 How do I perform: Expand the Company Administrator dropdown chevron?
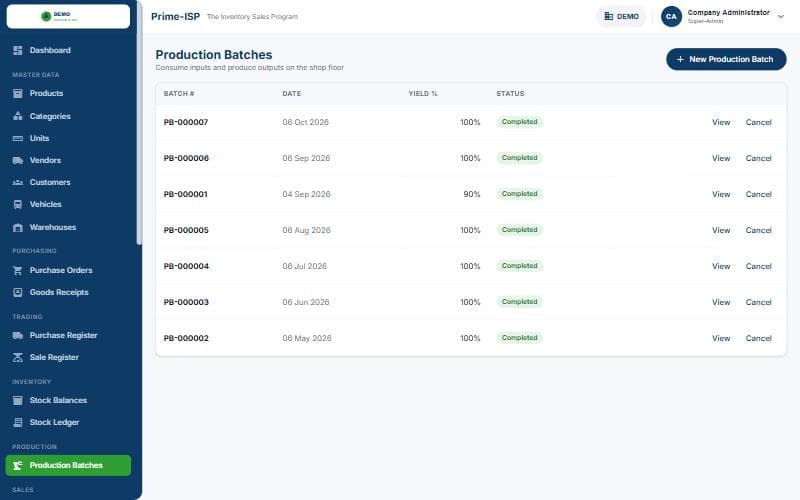(781, 16)
